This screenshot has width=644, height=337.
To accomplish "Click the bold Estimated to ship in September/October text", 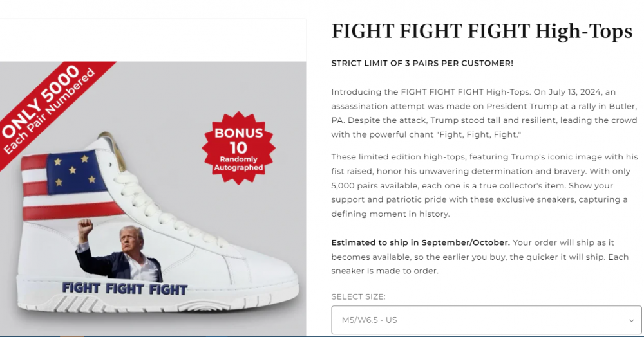I will click(421, 242).
